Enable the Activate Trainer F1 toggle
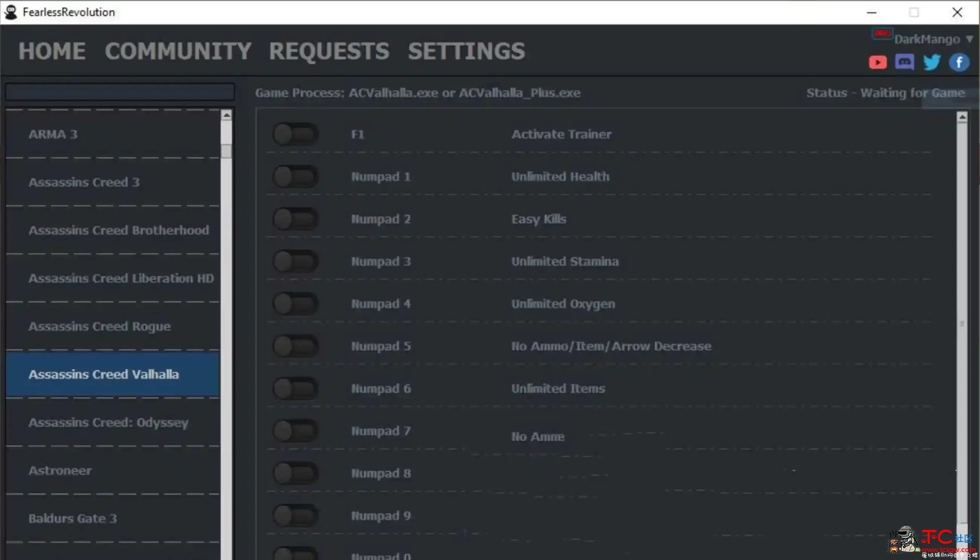980x560 pixels. tap(295, 134)
